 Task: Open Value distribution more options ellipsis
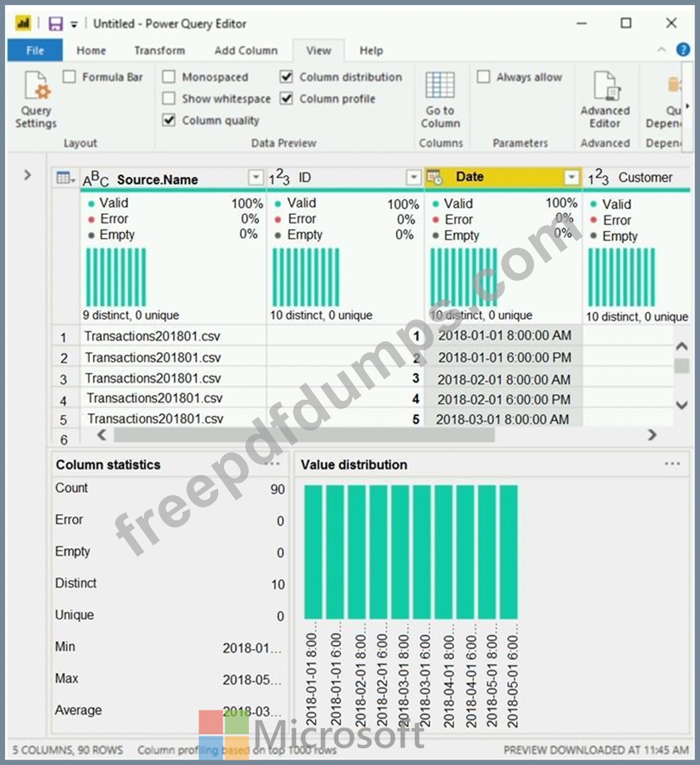click(672, 464)
